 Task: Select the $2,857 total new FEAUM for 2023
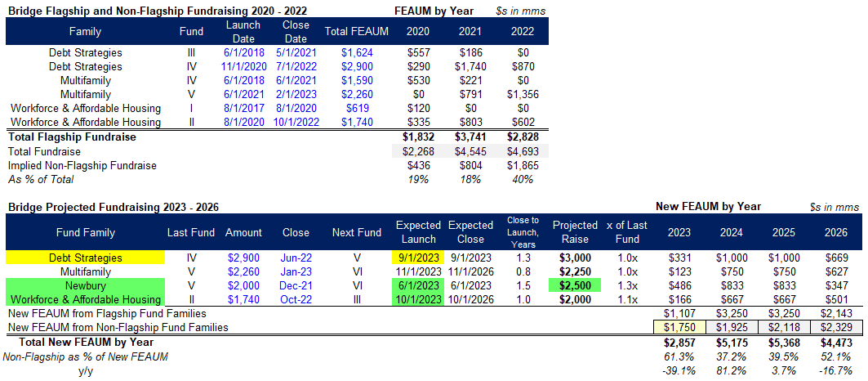[680, 343]
